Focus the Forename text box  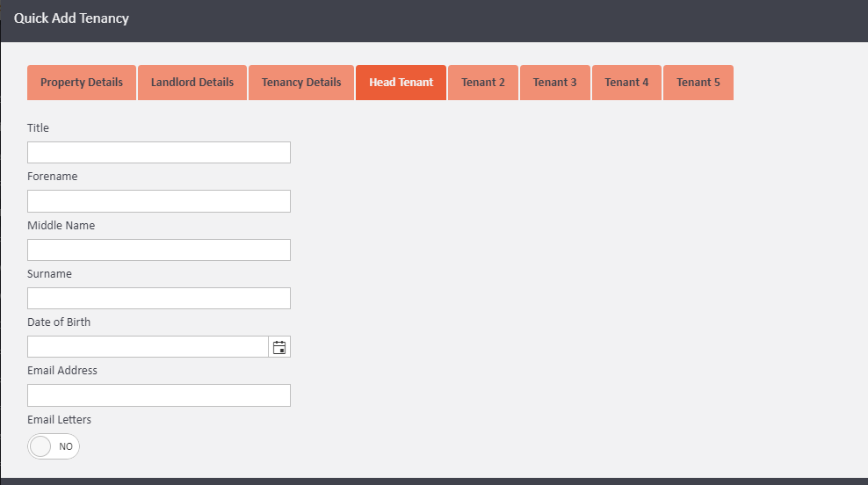158,201
